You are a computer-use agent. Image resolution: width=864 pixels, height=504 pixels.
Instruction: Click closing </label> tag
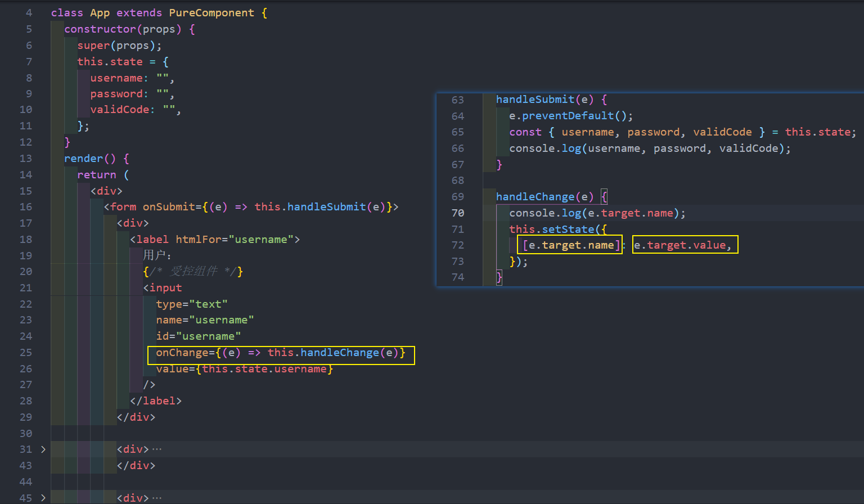[156, 401]
